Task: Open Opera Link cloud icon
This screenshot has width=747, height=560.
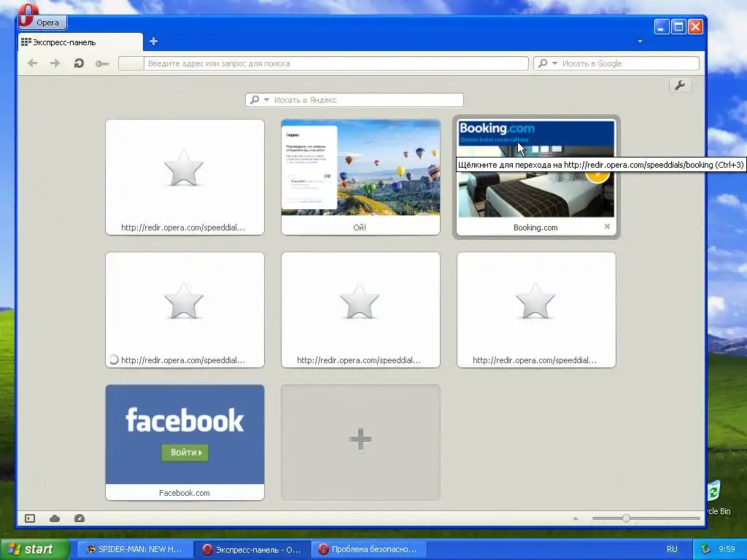Action: click(x=55, y=518)
